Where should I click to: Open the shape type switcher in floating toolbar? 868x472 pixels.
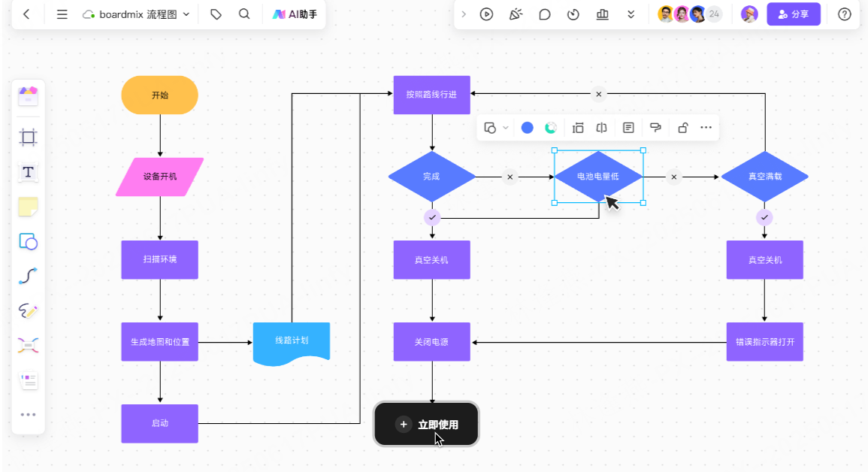click(490, 128)
